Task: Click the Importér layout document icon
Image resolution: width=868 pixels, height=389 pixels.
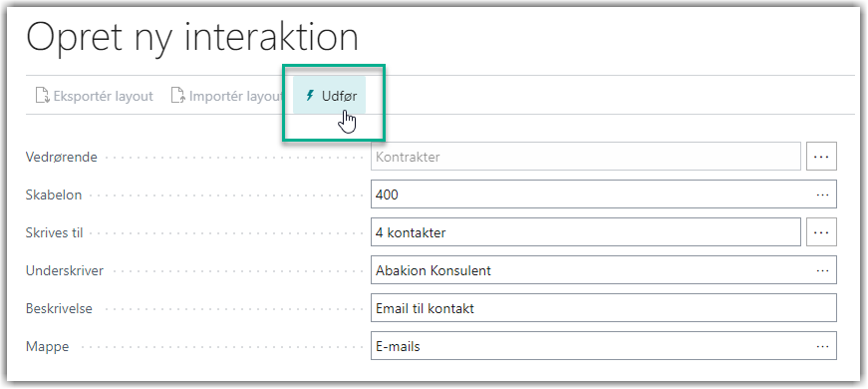Action: point(177,96)
